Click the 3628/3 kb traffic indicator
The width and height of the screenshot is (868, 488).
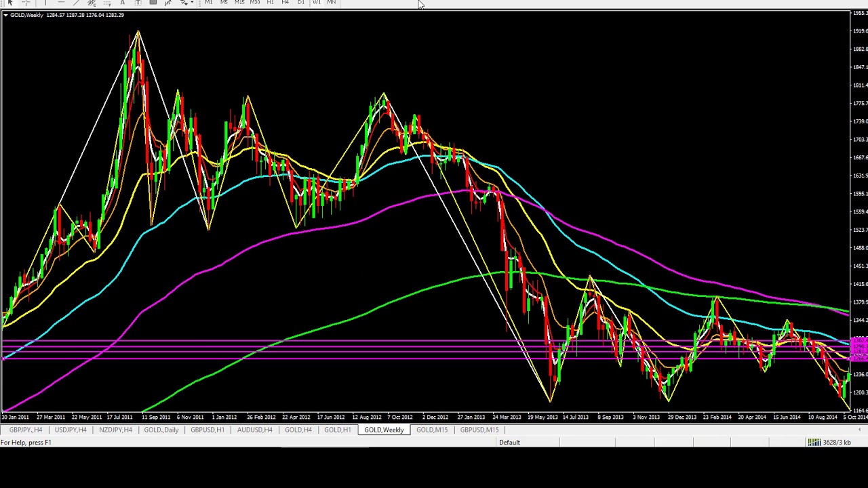837,443
